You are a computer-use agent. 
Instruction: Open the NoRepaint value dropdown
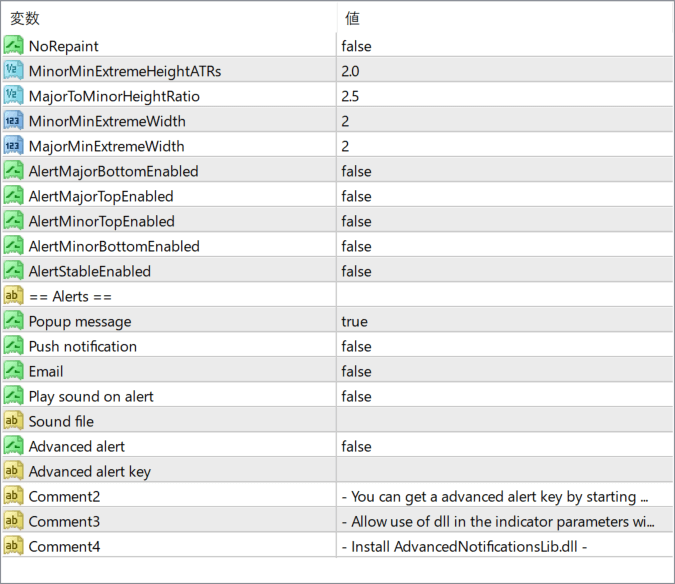pos(504,46)
